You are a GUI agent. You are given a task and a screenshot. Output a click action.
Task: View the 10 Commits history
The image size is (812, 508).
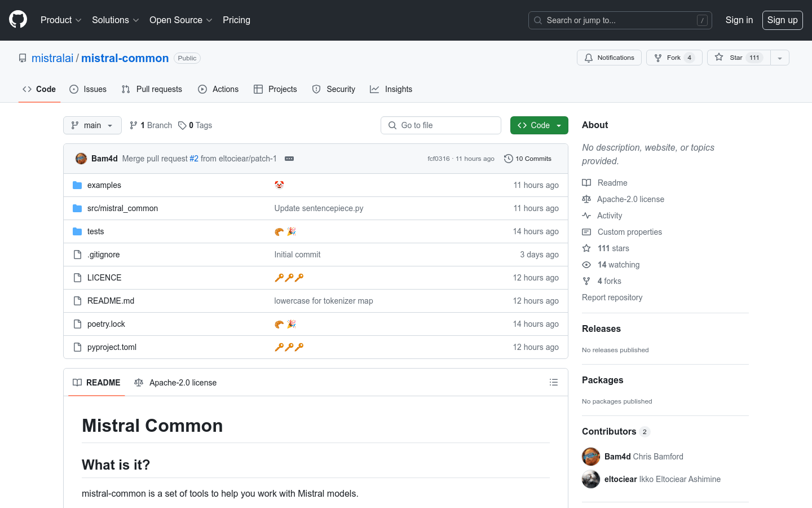(x=528, y=159)
